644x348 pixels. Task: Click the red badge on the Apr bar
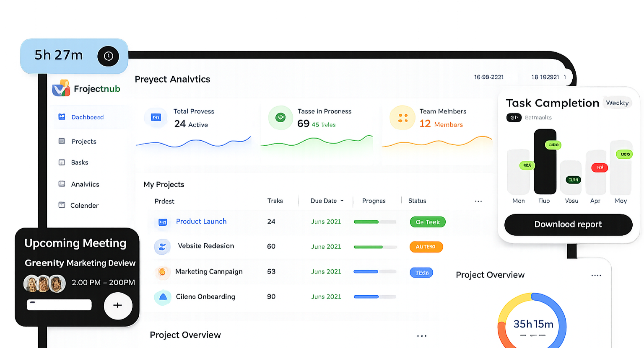click(600, 168)
